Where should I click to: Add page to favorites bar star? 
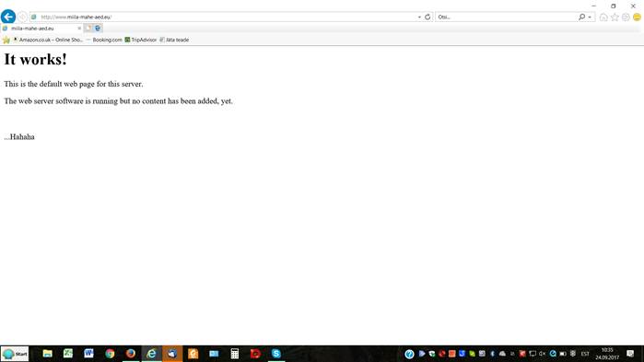pyautogui.click(x=6, y=40)
